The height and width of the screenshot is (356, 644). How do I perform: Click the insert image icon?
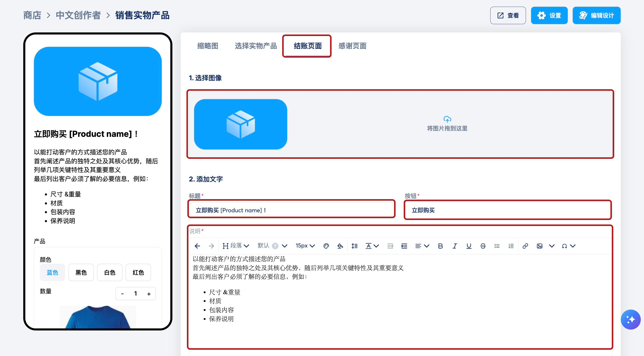coord(540,246)
